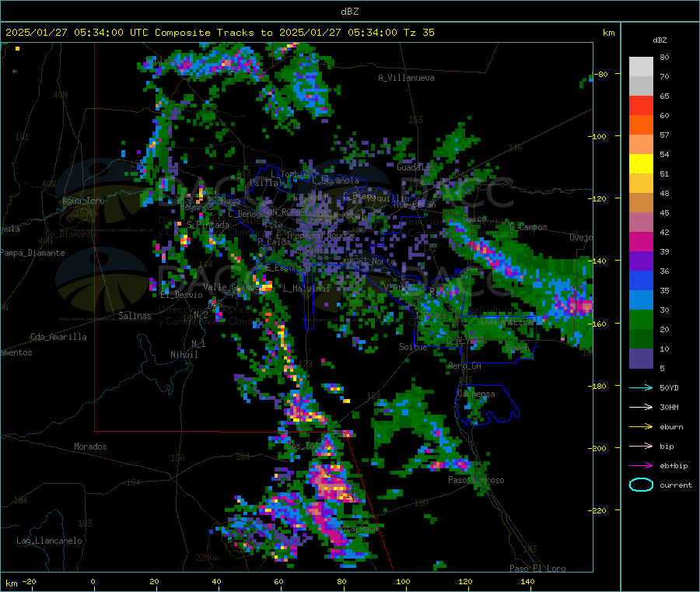Click the 'Paso_Barroso' map label
Screen dimensions: 700x592
pyautogui.click(x=476, y=480)
